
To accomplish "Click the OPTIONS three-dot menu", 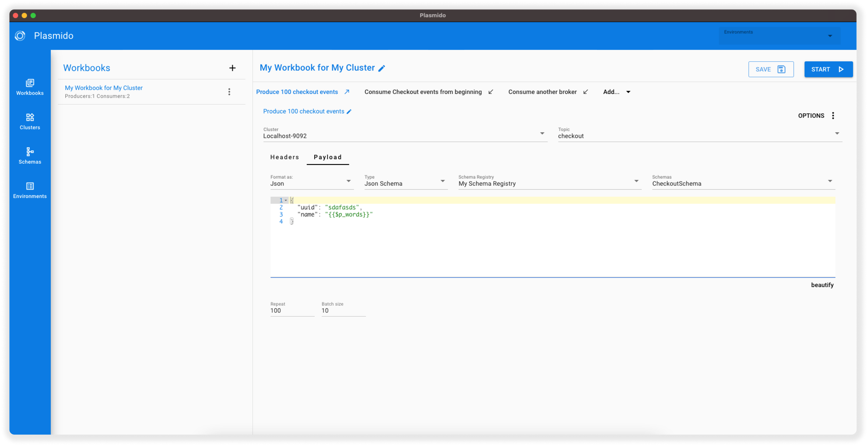I will 833,115.
